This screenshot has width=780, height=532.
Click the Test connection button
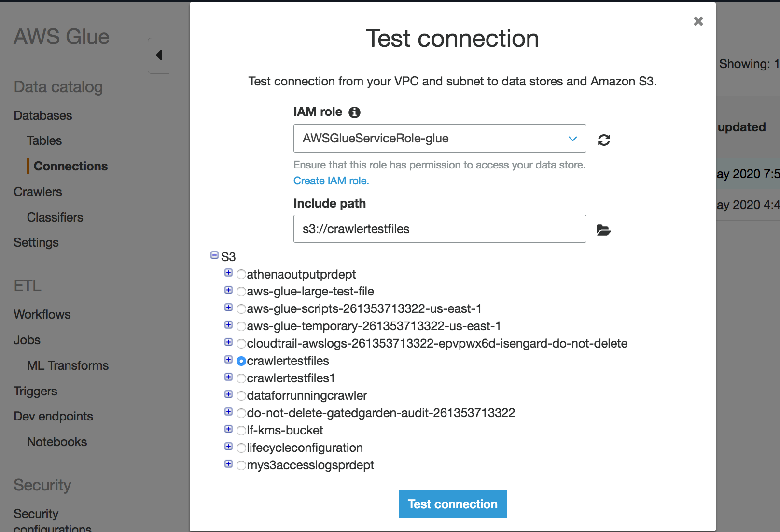pos(452,504)
